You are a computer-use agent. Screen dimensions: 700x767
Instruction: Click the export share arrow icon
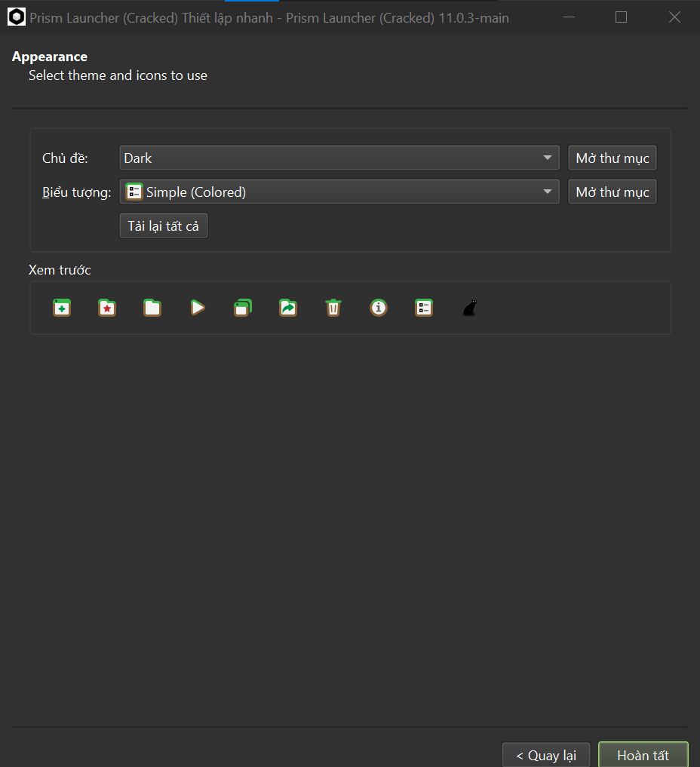[288, 308]
